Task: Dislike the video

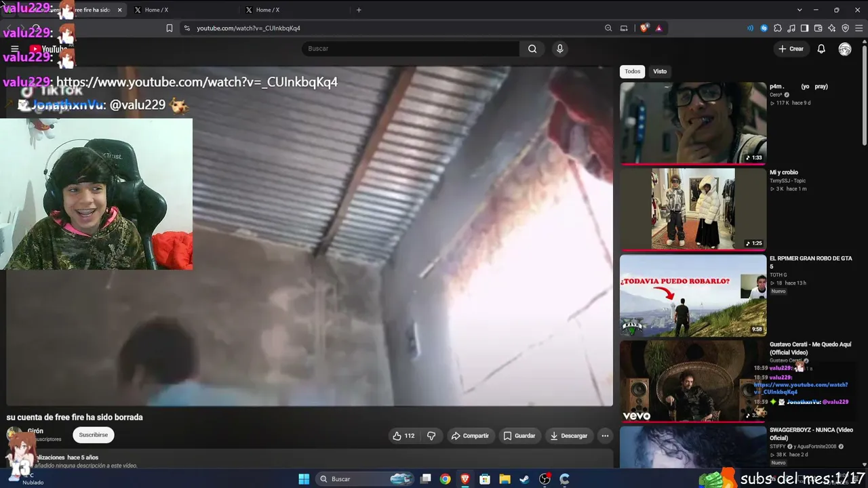Action: click(431, 436)
